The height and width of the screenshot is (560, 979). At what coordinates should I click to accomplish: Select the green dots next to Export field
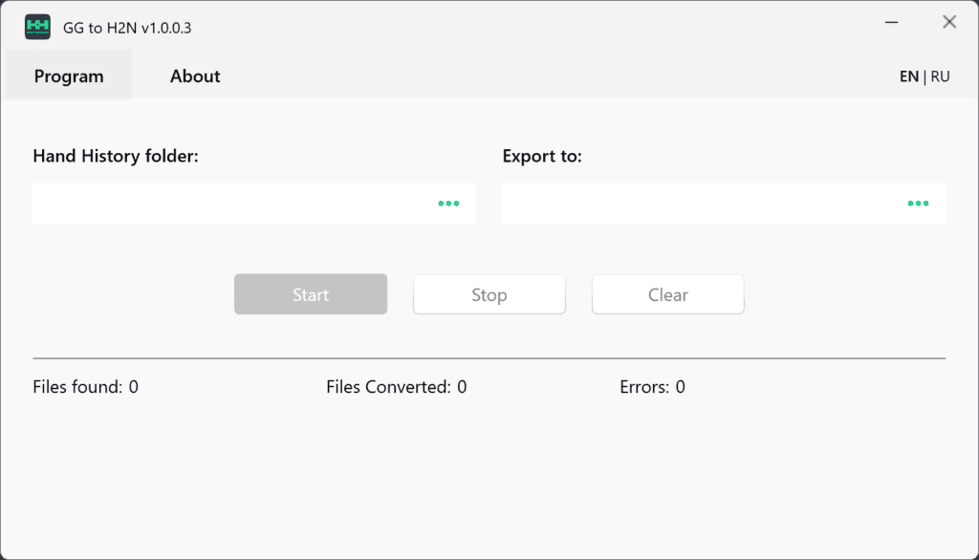click(x=918, y=204)
